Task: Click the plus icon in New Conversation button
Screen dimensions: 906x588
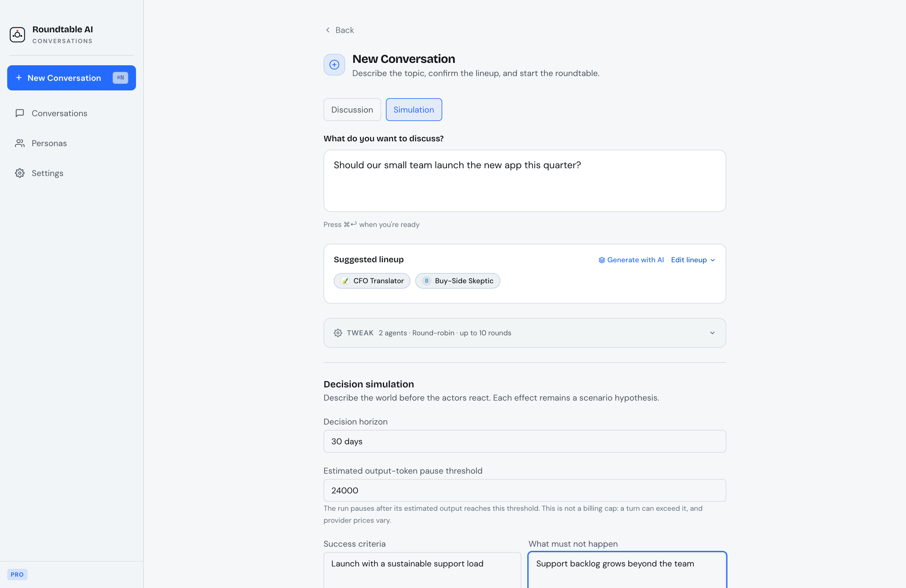Action: click(19, 78)
